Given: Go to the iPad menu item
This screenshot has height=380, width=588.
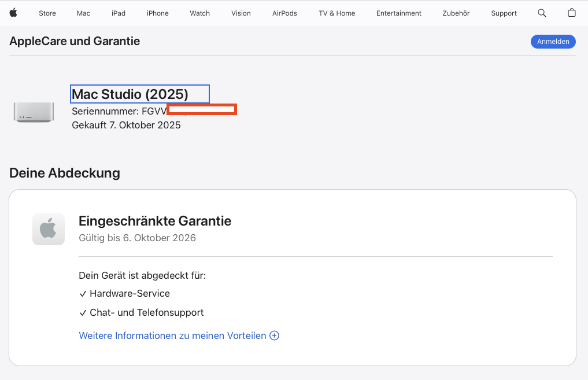Looking at the screenshot, I should (119, 13).
